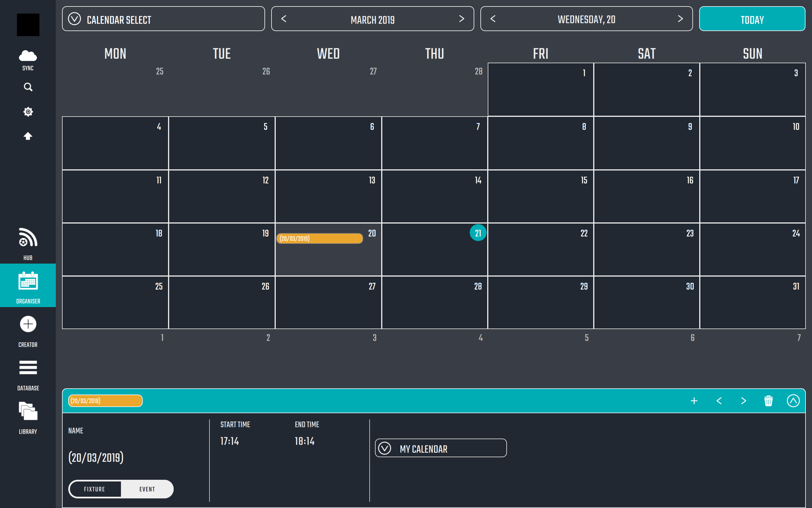The height and width of the screenshot is (508, 812).
Task: Select Sunday March 31 cell
Action: (x=753, y=303)
